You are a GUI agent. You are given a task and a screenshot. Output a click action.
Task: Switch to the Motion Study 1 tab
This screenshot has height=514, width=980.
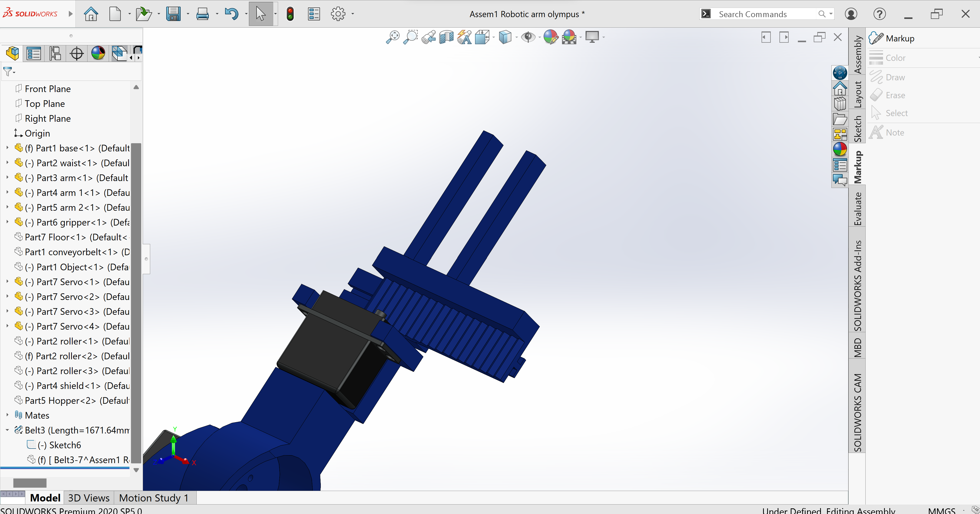click(x=154, y=498)
